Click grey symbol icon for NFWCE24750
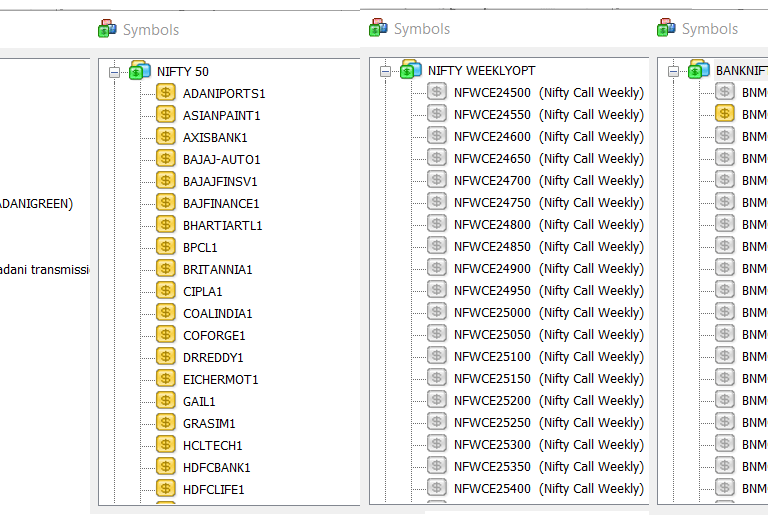The width and height of the screenshot is (768, 516). (436, 202)
